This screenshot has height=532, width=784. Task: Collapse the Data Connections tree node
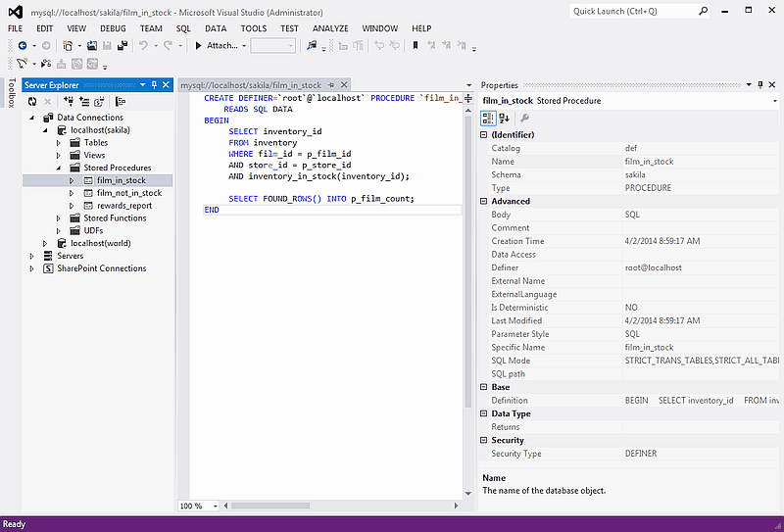33,118
